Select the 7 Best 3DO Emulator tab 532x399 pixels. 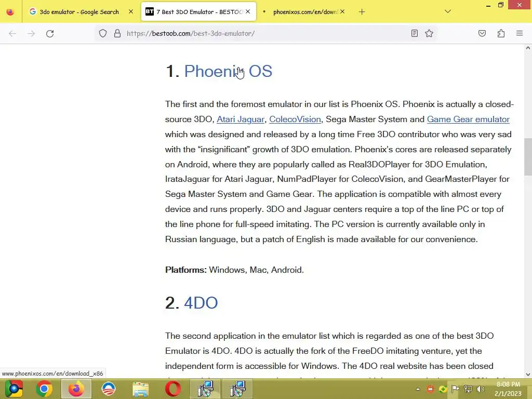pyautogui.click(x=198, y=12)
